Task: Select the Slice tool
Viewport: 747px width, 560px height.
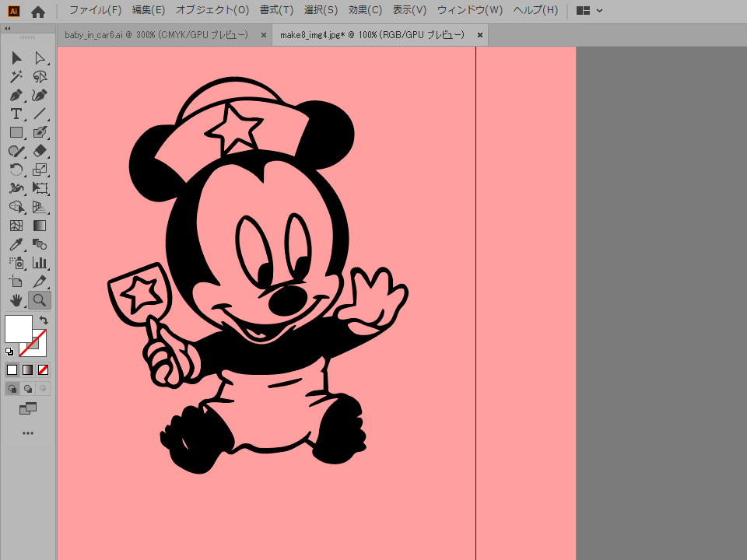Action: tap(40, 282)
